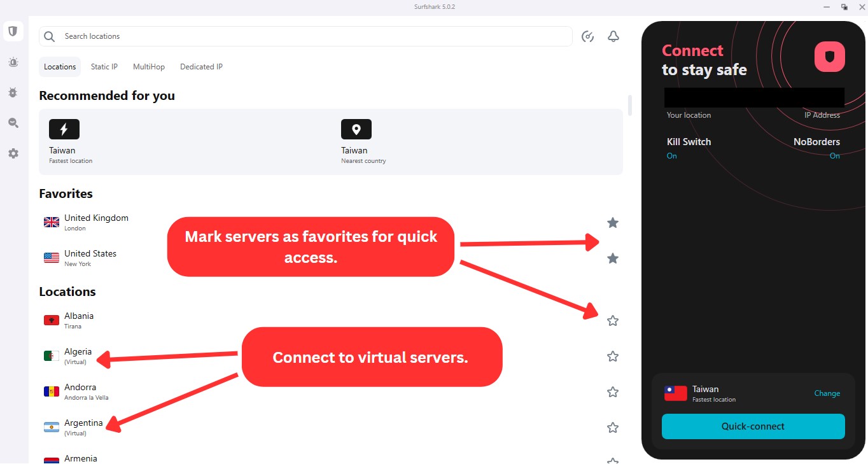Click the United Kingdom flag icon

click(52, 222)
